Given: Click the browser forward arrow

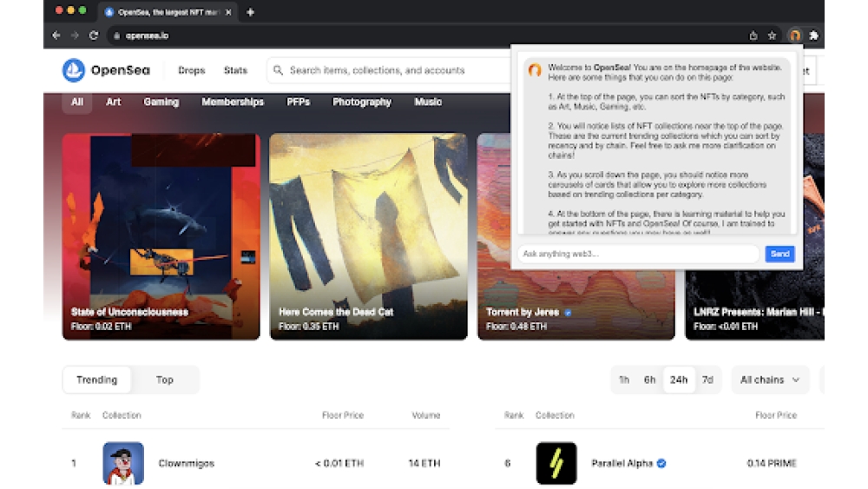Looking at the screenshot, I should pyautogui.click(x=75, y=36).
